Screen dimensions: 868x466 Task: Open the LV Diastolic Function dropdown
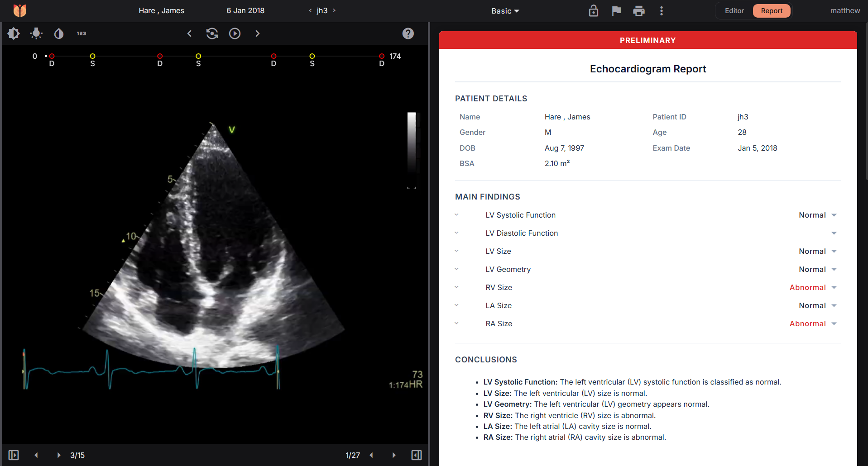point(834,233)
